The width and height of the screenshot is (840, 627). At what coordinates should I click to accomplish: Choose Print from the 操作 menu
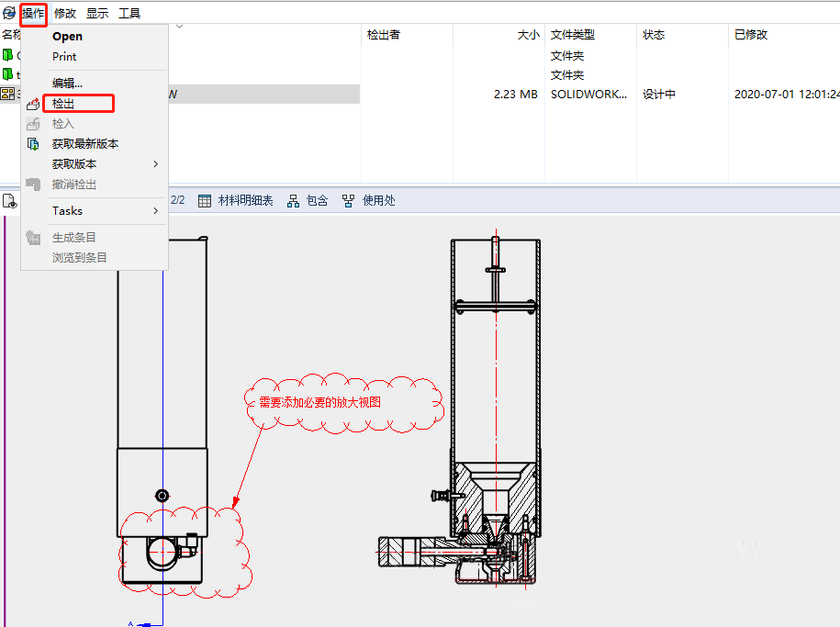point(64,57)
